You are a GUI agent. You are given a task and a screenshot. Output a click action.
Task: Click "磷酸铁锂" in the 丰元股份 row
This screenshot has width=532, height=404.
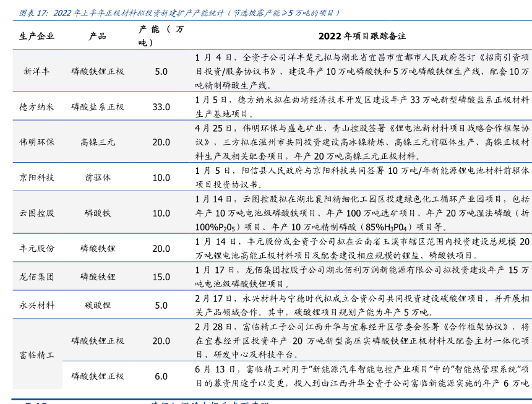pos(98,248)
